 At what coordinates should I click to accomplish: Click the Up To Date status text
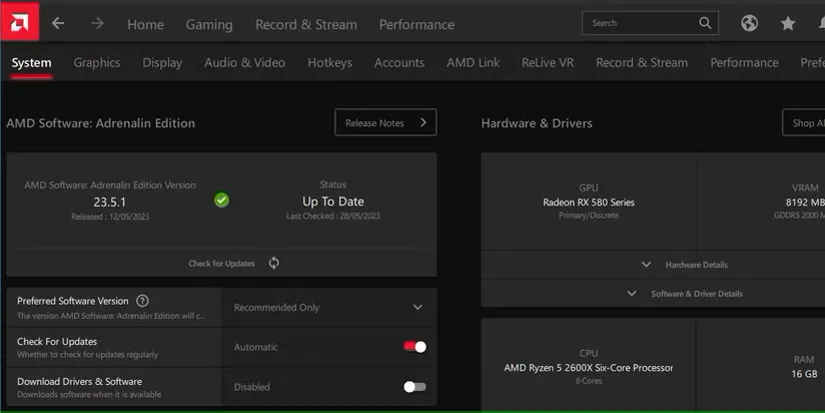(333, 202)
